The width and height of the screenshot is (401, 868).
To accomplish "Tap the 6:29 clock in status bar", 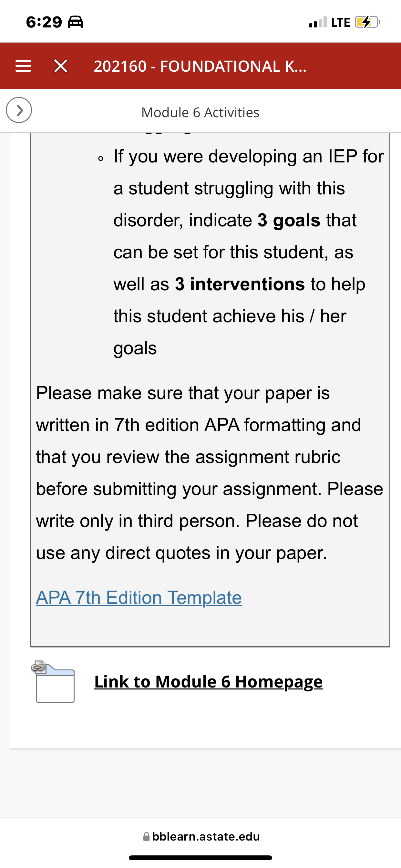I will click(x=44, y=22).
